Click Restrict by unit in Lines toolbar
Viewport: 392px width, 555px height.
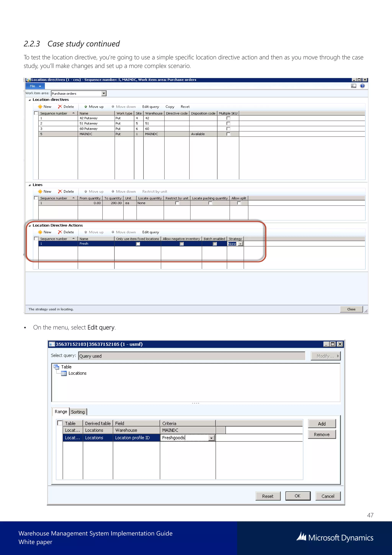point(154,191)
